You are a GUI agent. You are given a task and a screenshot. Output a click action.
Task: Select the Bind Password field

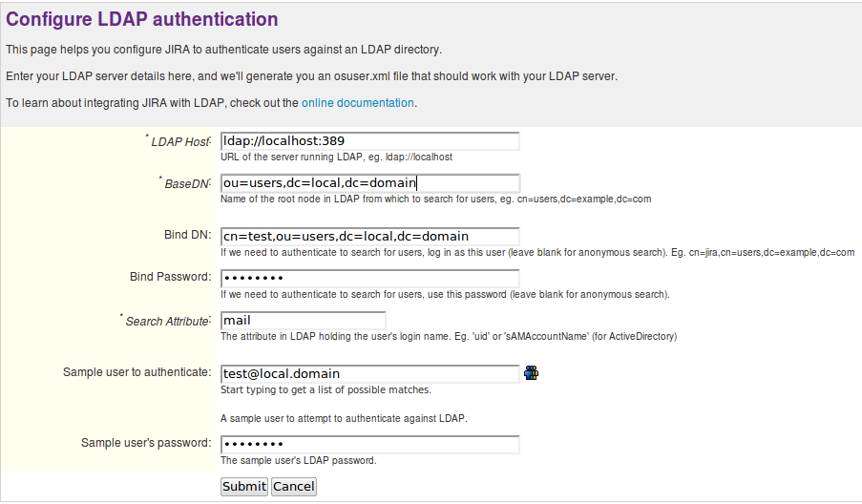coord(369,278)
